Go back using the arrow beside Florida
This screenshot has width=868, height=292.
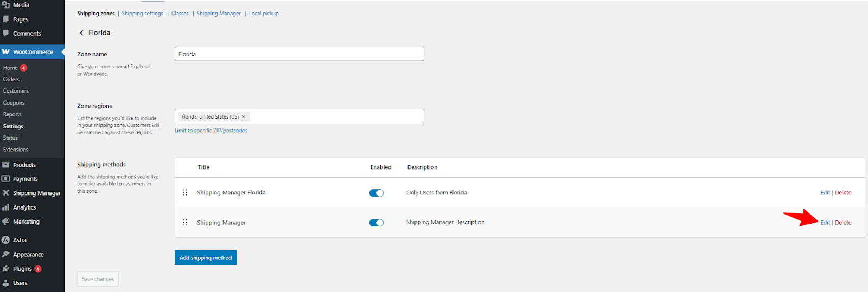point(81,33)
